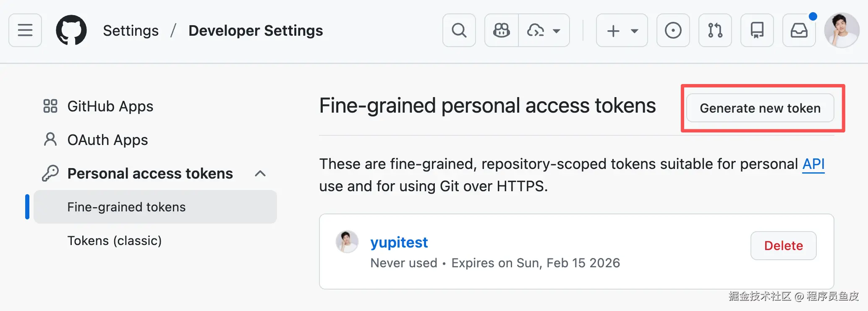The width and height of the screenshot is (868, 311).
Task: Click the GitHub Octocat logo
Action: (x=71, y=30)
